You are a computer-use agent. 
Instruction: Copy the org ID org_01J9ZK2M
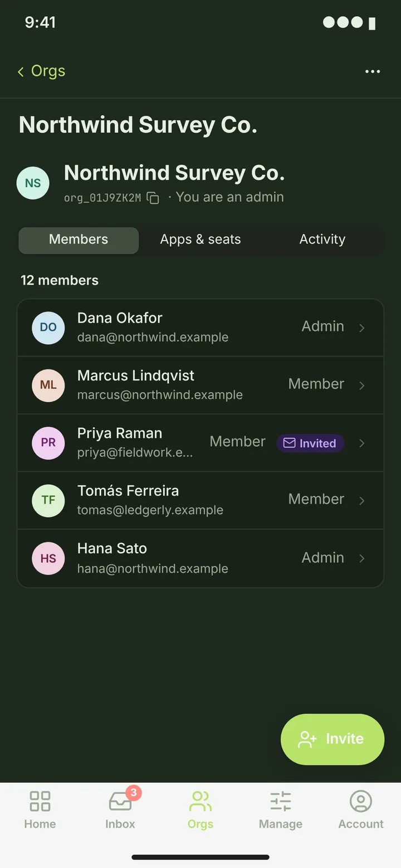[x=153, y=198]
